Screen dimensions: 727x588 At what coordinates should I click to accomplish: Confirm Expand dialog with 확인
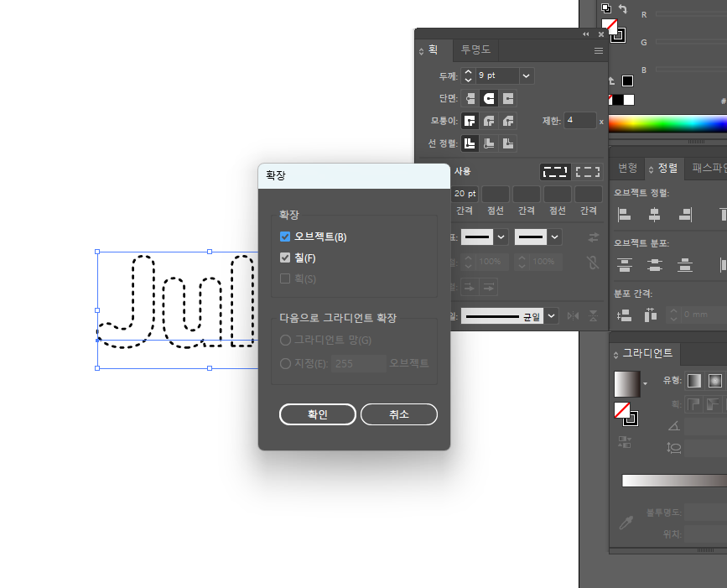(x=318, y=414)
